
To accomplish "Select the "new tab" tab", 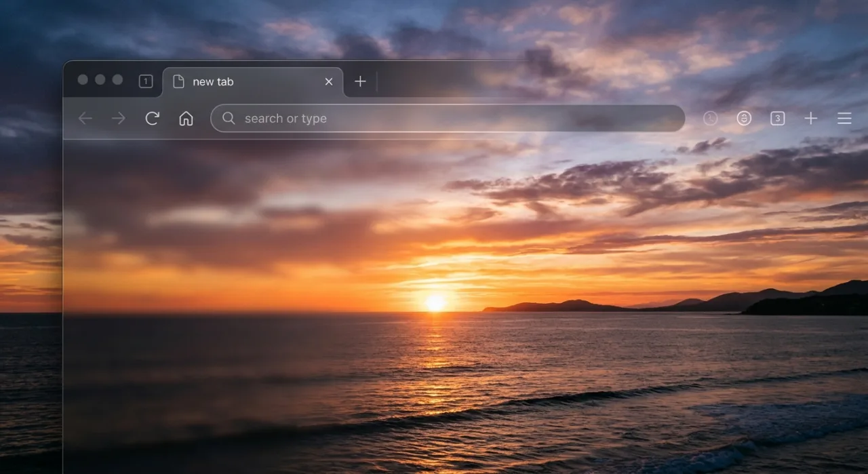I will coord(253,82).
